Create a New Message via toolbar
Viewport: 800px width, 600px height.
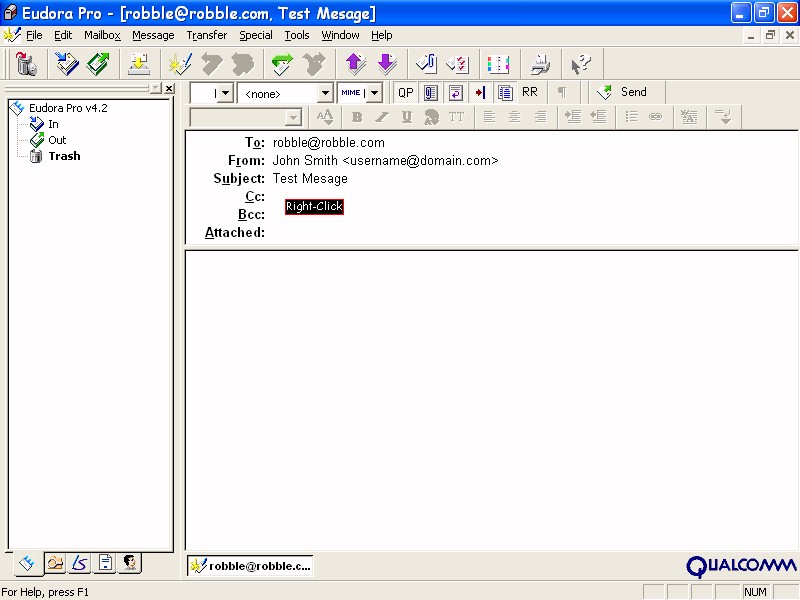(180, 64)
